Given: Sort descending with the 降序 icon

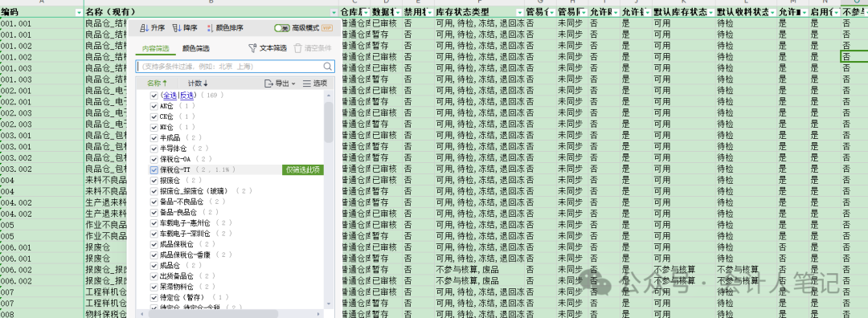Looking at the screenshot, I should 177,28.
